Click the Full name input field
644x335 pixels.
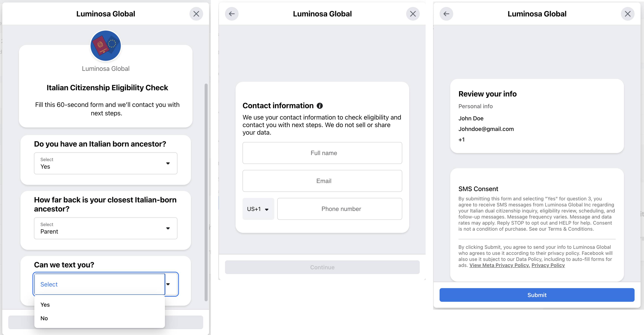pyautogui.click(x=322, y=153)
